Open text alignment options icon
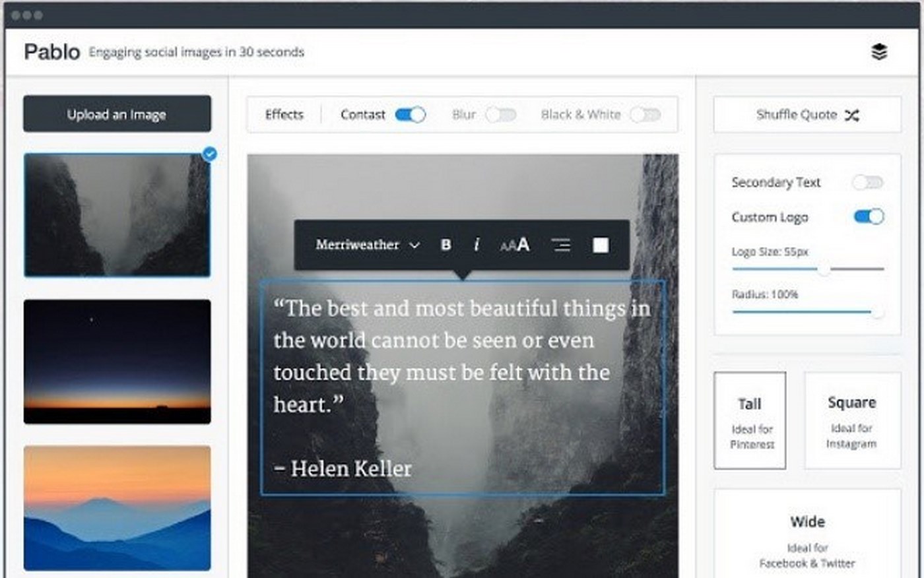Screen dimensions: 924x578 pyautogui.click(x=560, y=245)
